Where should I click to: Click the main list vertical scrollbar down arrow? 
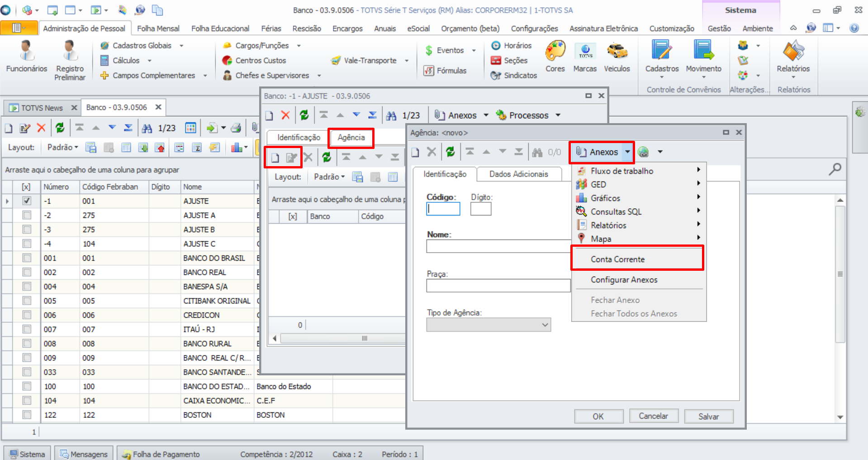coord(840,417)
